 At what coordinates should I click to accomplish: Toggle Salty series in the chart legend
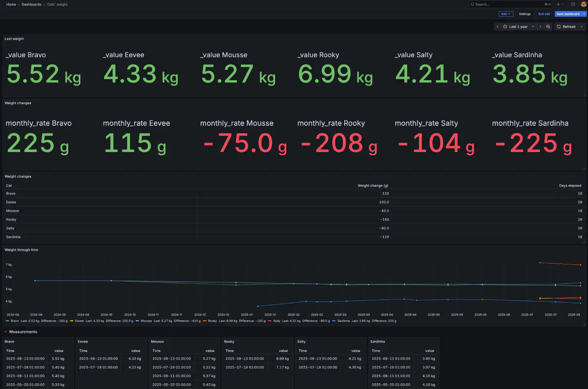(x=276, y=321)
